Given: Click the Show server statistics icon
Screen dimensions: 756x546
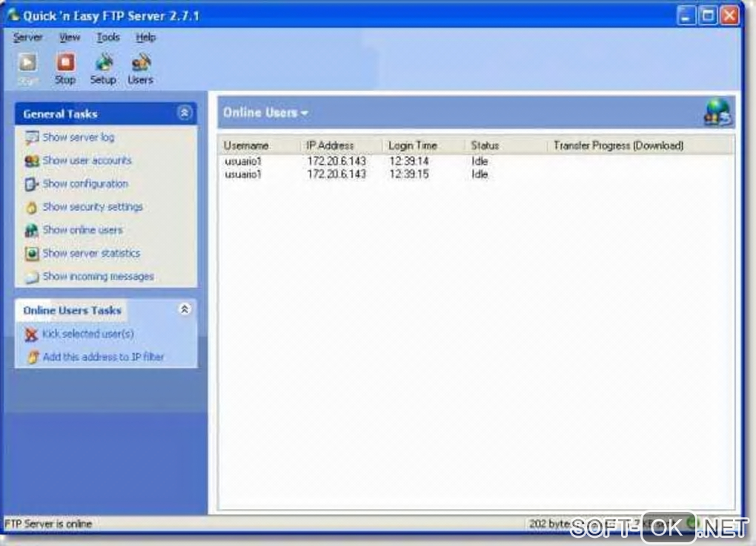Looking at the screenshot, I should (32, 254).
